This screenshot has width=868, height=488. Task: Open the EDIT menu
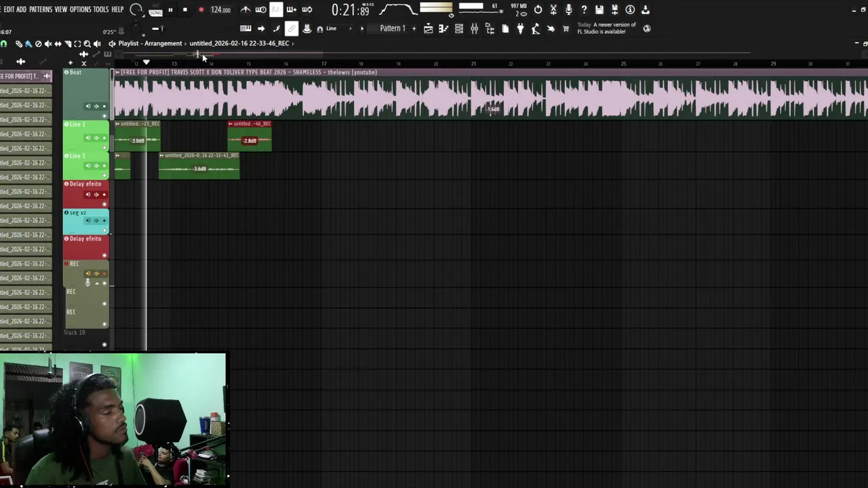9,9
